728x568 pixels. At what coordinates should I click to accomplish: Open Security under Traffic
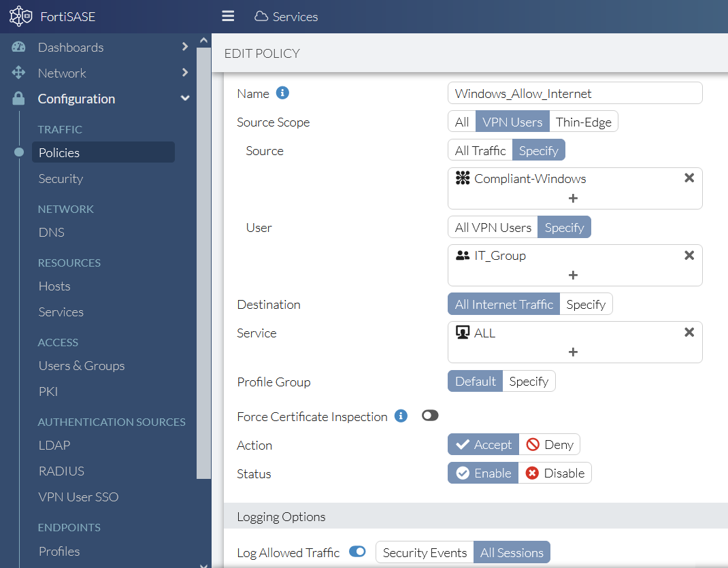click(x=61, y=179)
